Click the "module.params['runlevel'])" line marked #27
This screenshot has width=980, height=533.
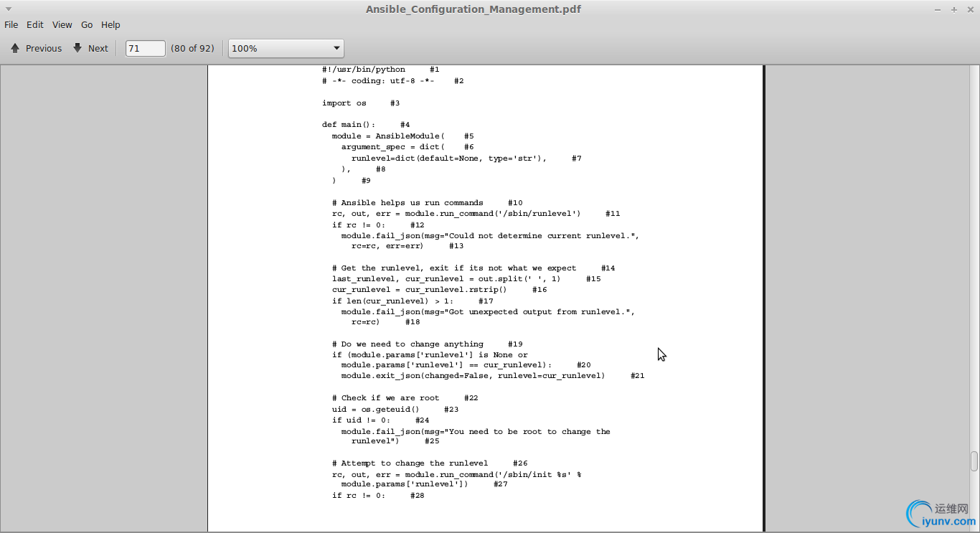[x=425, y=484]
